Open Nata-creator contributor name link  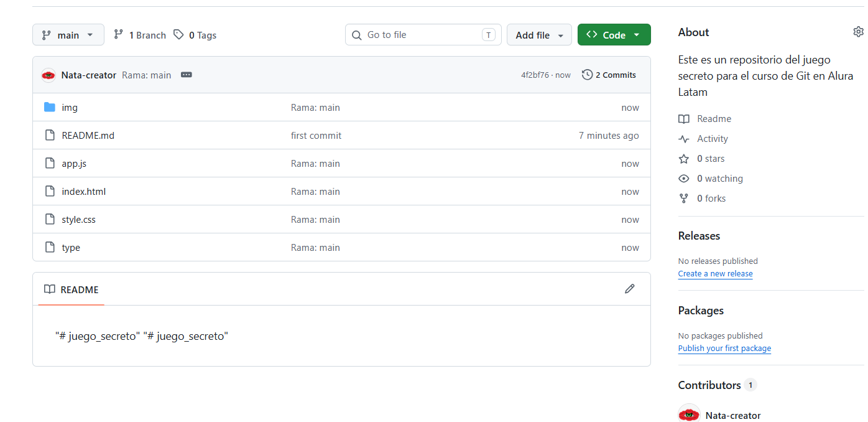tap(733, 415)
